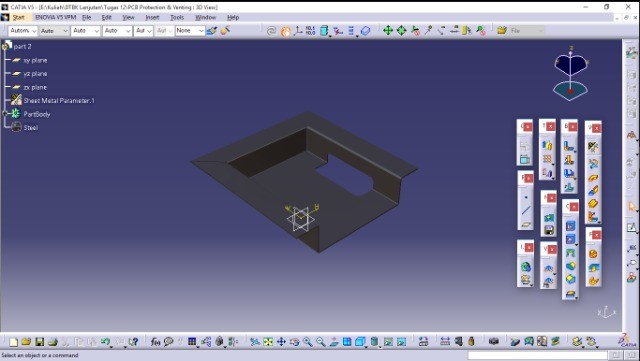Click the command input field in status bar
Image resolution: width=640 pixels, height=361 pixels.
538,356
